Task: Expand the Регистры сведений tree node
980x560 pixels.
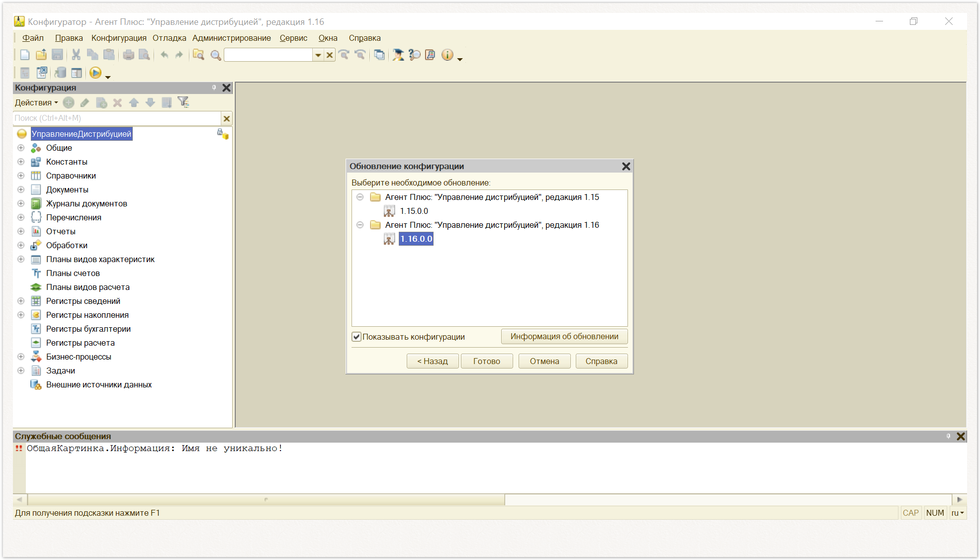Action: click(21, 301)
